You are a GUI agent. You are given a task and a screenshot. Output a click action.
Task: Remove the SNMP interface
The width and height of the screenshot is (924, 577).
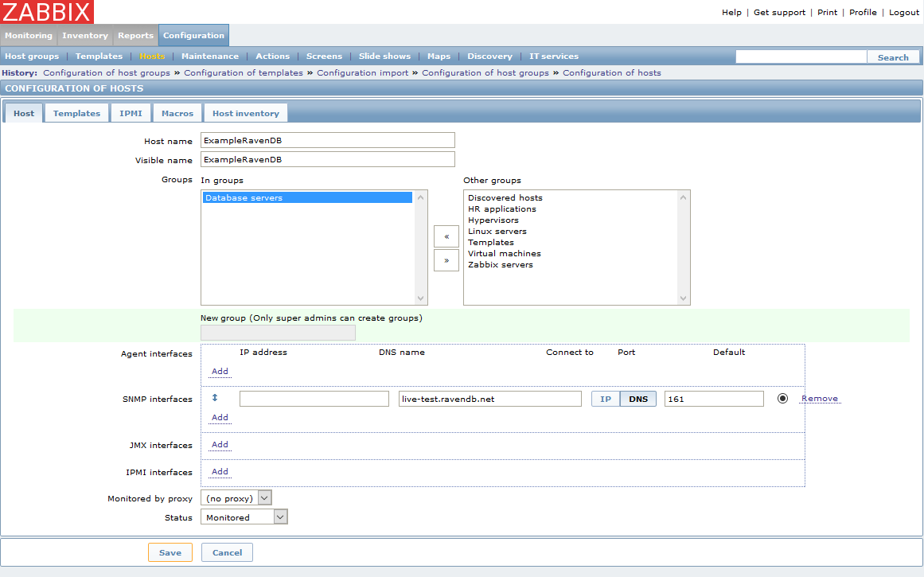pyautogui.click(x=819, y=399)
